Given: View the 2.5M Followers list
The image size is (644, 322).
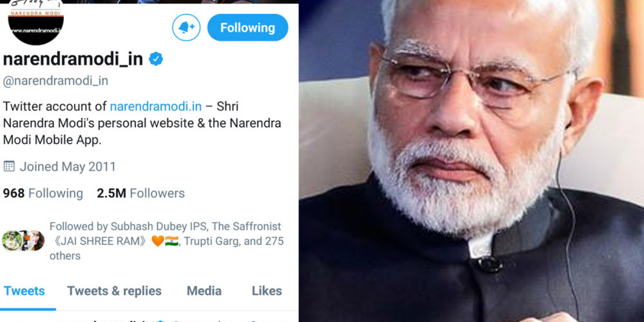Looking at the screenshot, I should click(140, 193).
